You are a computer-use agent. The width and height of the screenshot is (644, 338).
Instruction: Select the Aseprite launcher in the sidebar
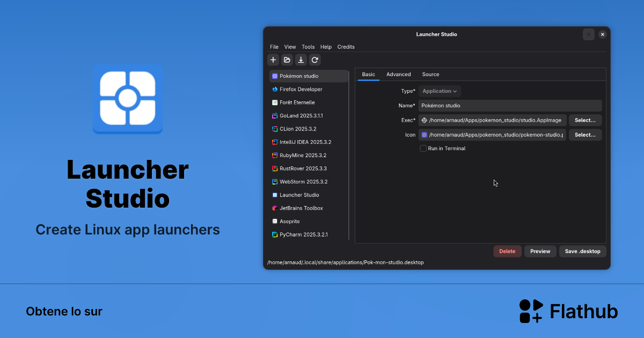[290, 221]
